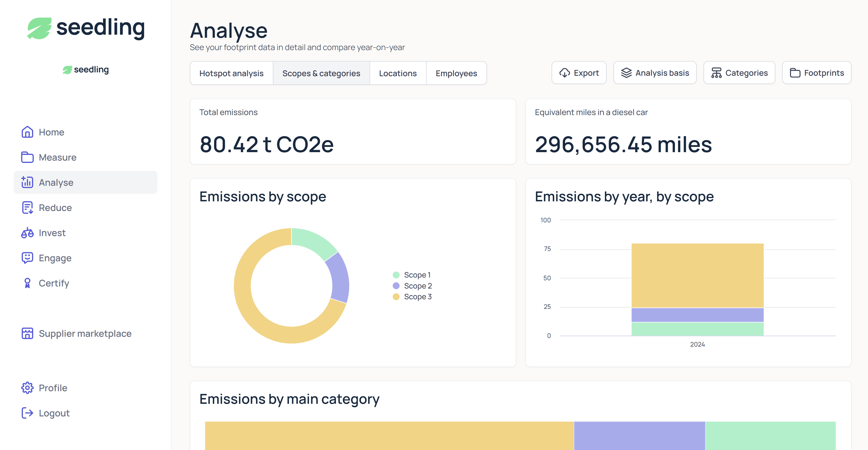Viewport: 868px width, 450px height.
Task: Switch to Hotspot analysis tab
Action: 231,73
